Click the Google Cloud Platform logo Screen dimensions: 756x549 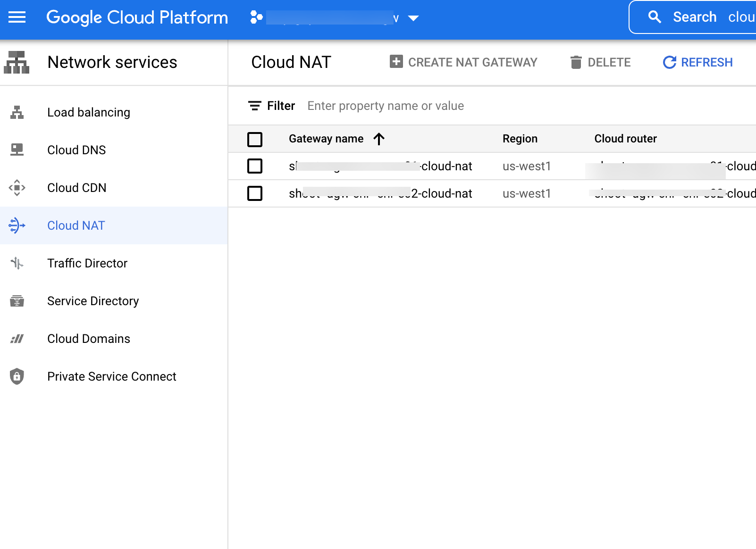[x=137, y=18]
